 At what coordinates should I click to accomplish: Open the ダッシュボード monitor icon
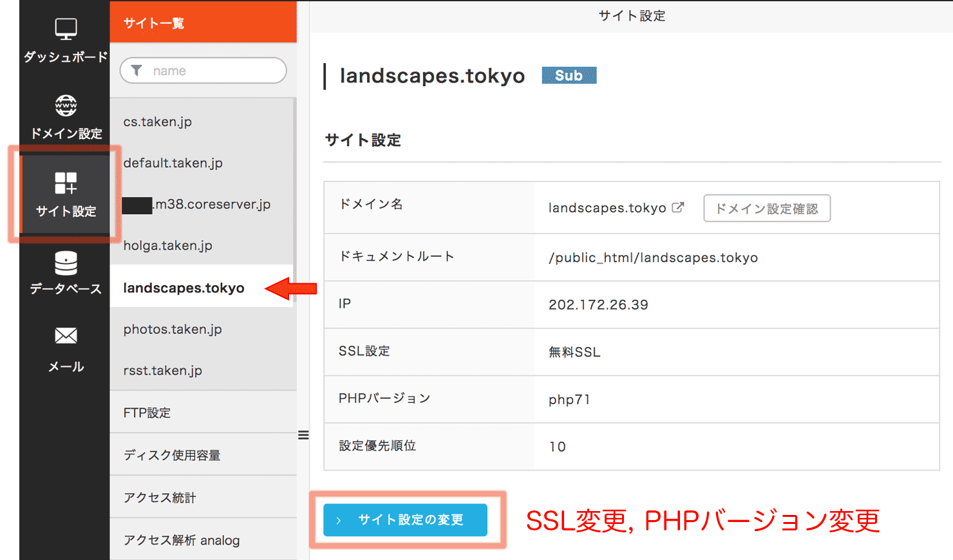[x=66, y=29]
